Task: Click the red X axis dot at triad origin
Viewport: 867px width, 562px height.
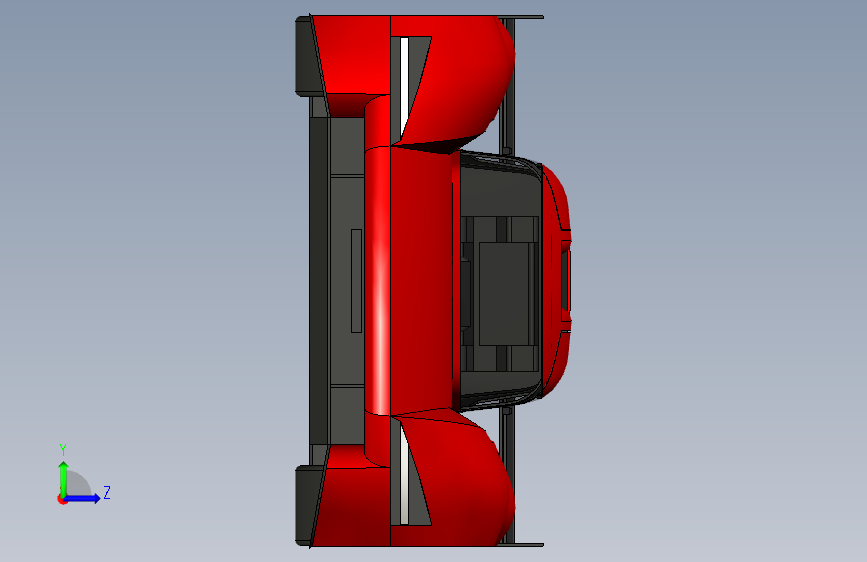Action: click(x=62, y=499)
